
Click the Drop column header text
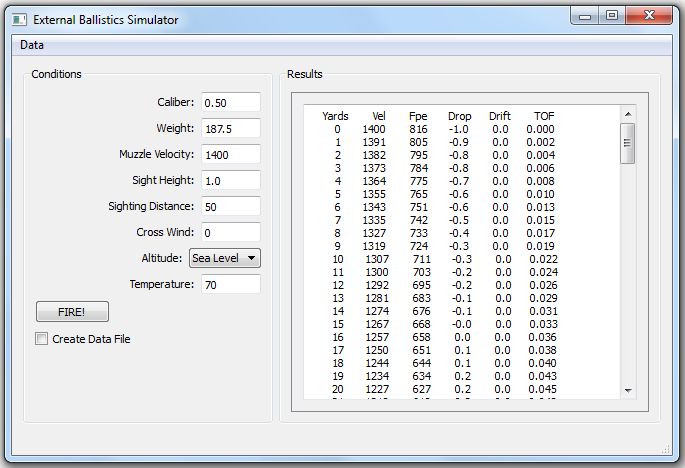(460, 116)
